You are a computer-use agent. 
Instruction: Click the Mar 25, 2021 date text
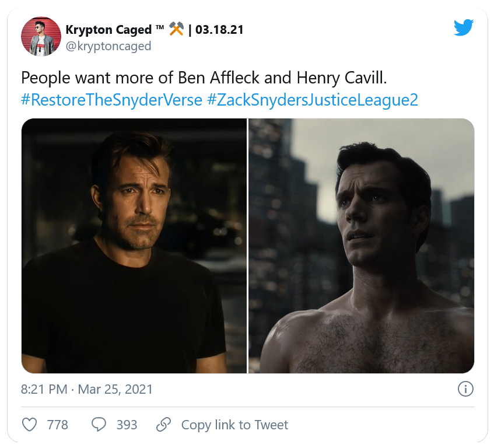115,389
